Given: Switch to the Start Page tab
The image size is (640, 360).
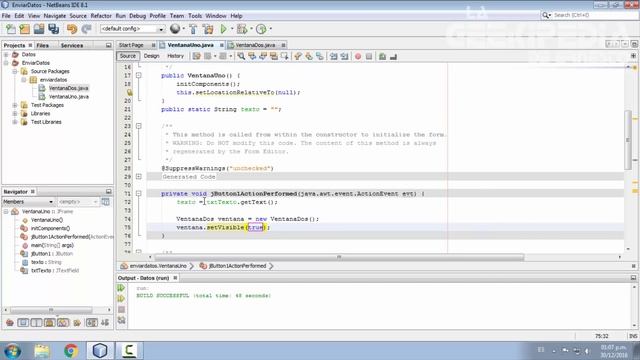Looking at the screenshot, I should point(131,45).
